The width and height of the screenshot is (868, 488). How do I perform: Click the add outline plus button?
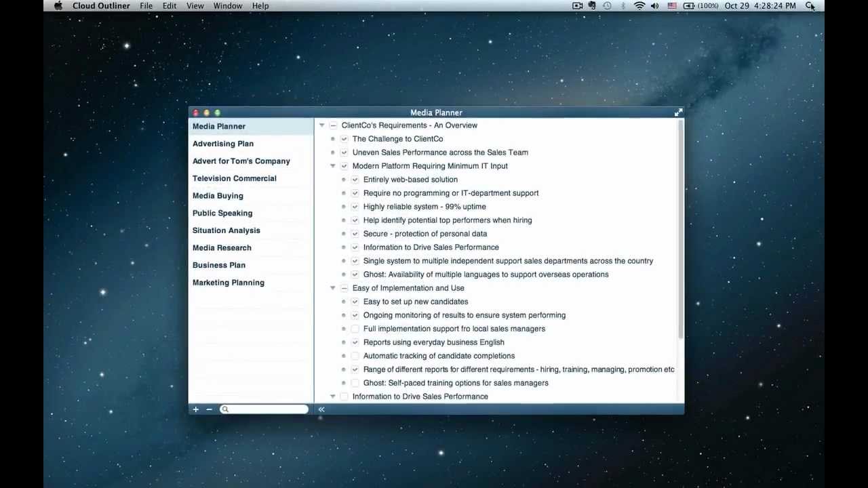pos(196,409)
